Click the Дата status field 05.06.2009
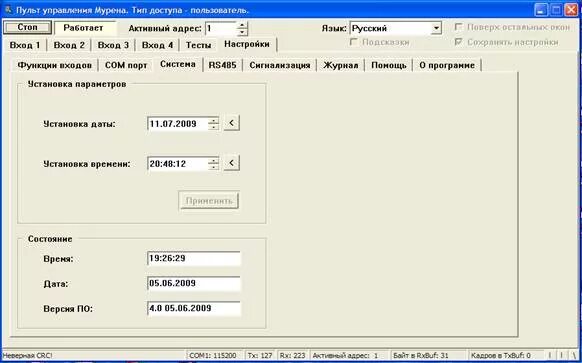Viewport: 582px width, 363px height. tap(194, 284)
